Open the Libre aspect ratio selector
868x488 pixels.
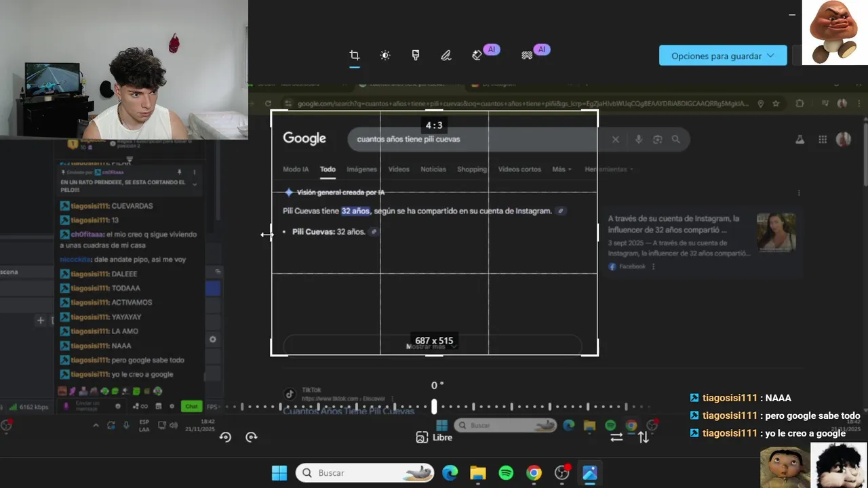pos(434,437)
